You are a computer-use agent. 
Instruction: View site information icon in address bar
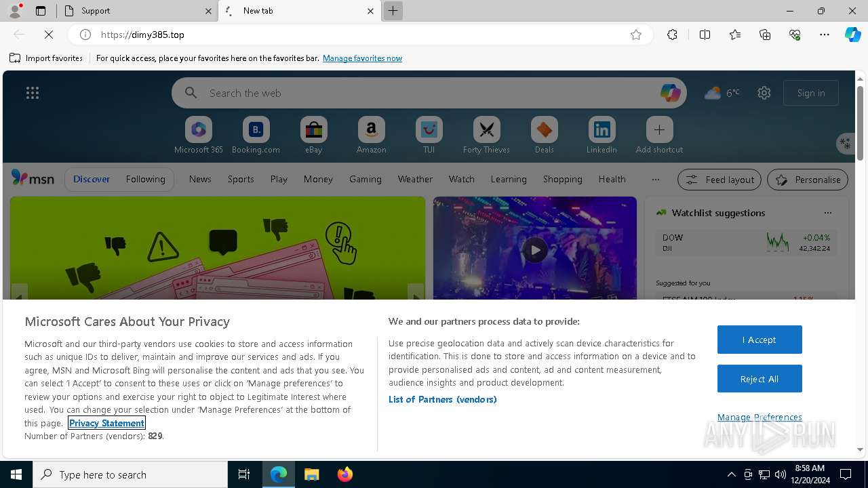tap(85, 35)
